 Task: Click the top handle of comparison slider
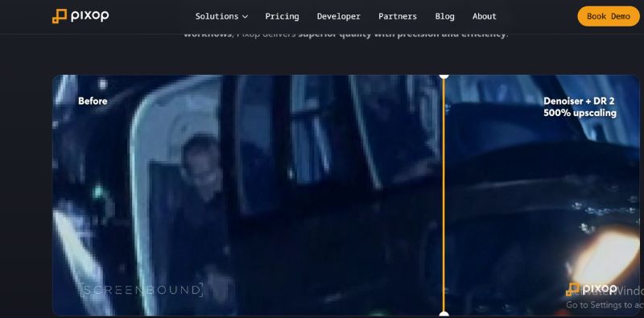point(444,76)
